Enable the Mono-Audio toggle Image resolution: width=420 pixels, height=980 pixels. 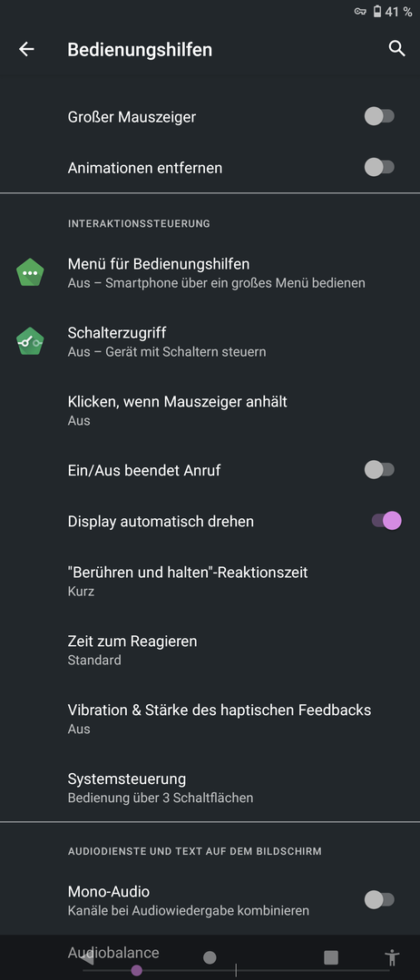coord(379,900)
